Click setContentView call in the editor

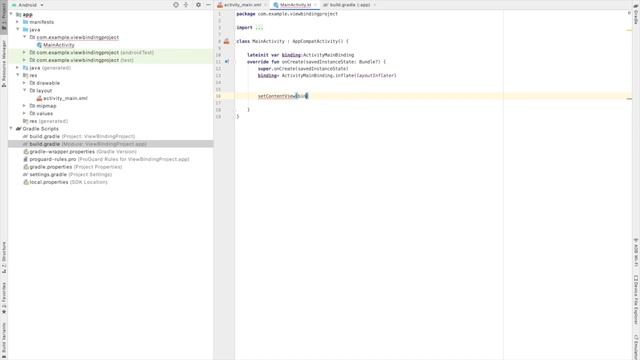point(277,96)
